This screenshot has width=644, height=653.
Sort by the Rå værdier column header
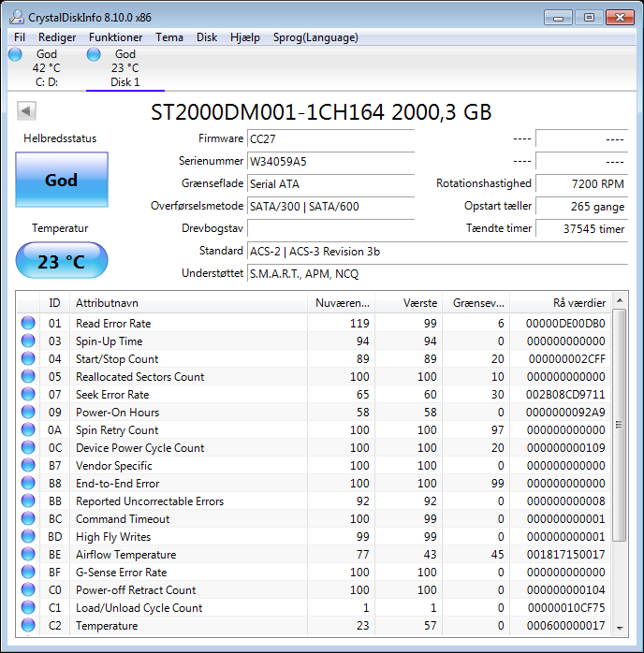(561, 303)
